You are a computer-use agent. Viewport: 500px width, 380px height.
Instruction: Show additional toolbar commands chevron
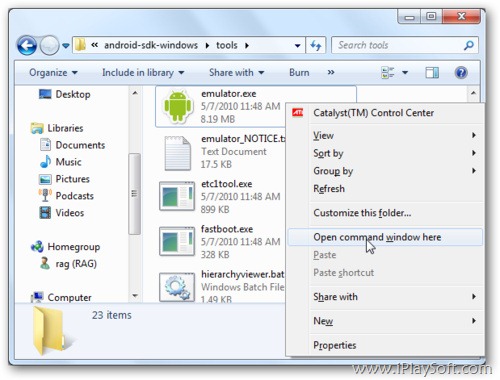point(331,72)
